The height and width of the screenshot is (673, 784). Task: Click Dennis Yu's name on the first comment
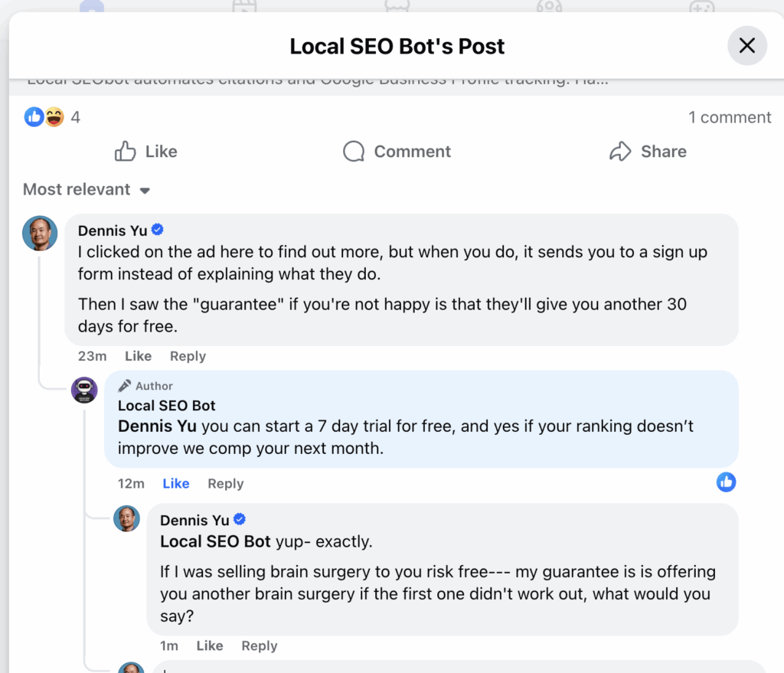point(113,230)
